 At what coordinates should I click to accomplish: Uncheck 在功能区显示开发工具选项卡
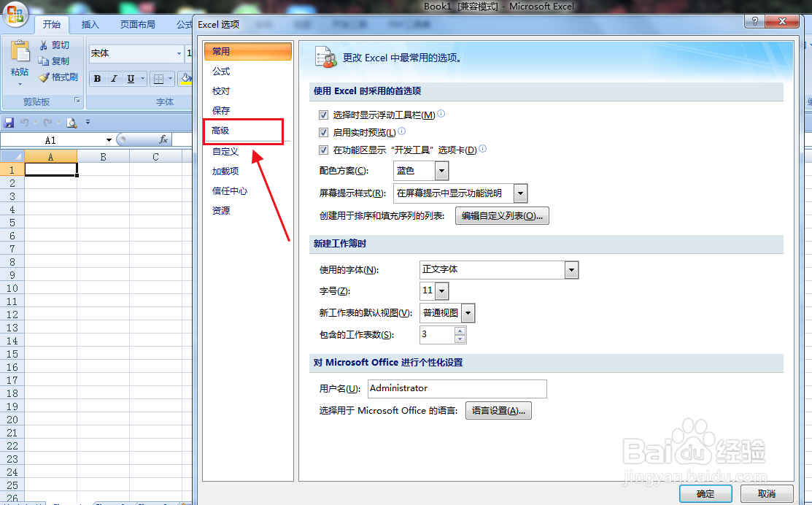pyautogui.click(x=323, y=150)
